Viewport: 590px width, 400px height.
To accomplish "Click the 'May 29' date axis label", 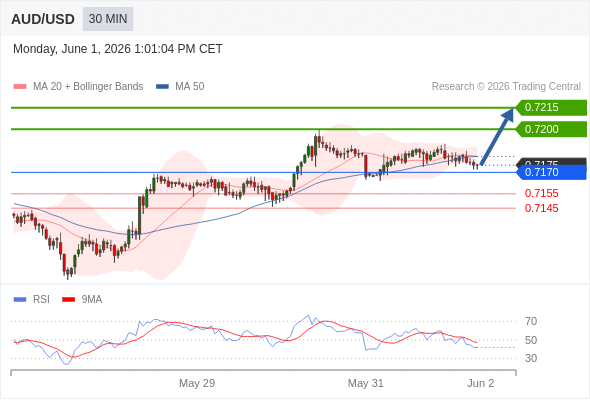I will click(197, 383).
